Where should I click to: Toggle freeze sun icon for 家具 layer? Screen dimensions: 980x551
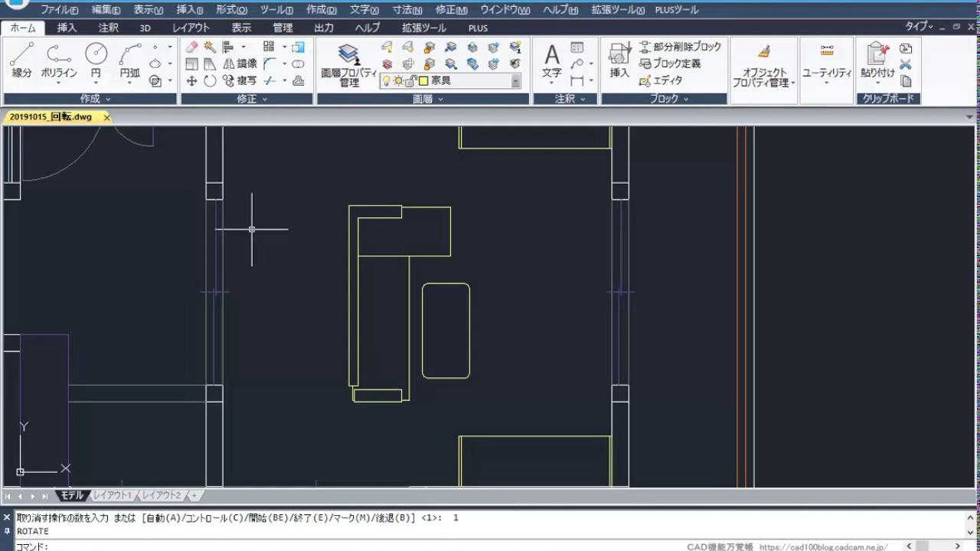click(x=398, y=81)
